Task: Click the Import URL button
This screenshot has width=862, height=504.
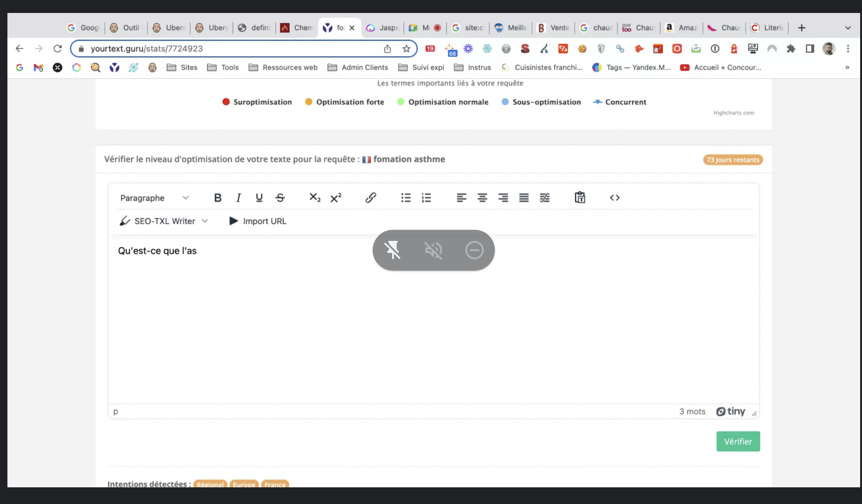Action: (x=258, y=221)
